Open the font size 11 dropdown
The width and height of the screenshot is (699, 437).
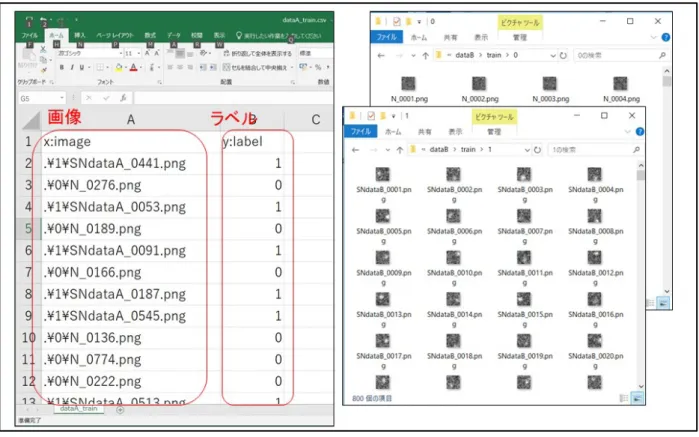click(139, 53)
